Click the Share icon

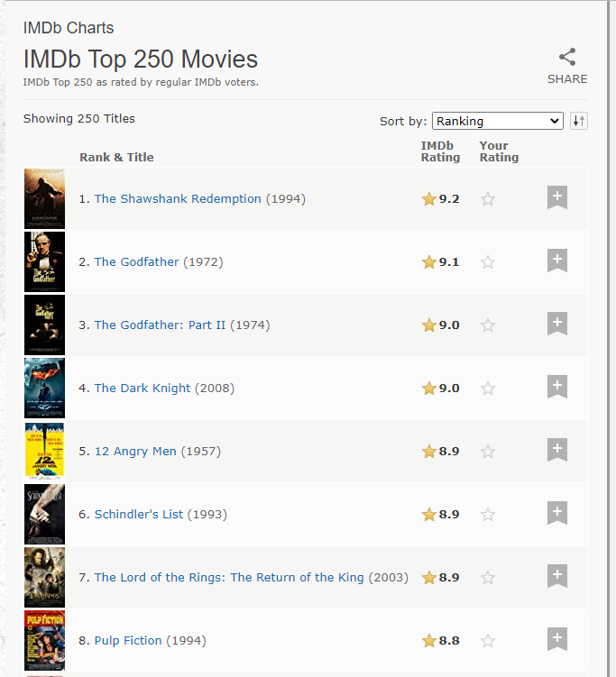[567, 58]
